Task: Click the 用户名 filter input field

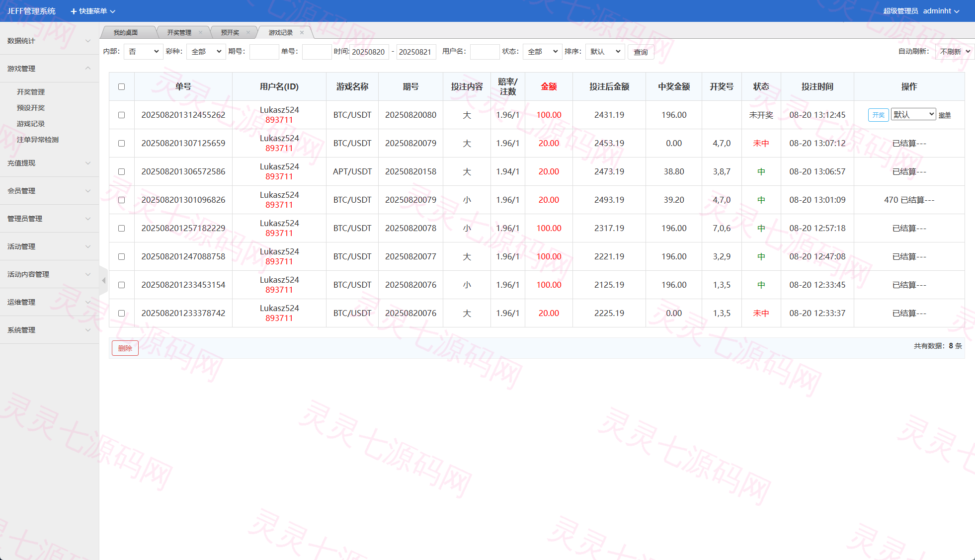Action: 485,52
